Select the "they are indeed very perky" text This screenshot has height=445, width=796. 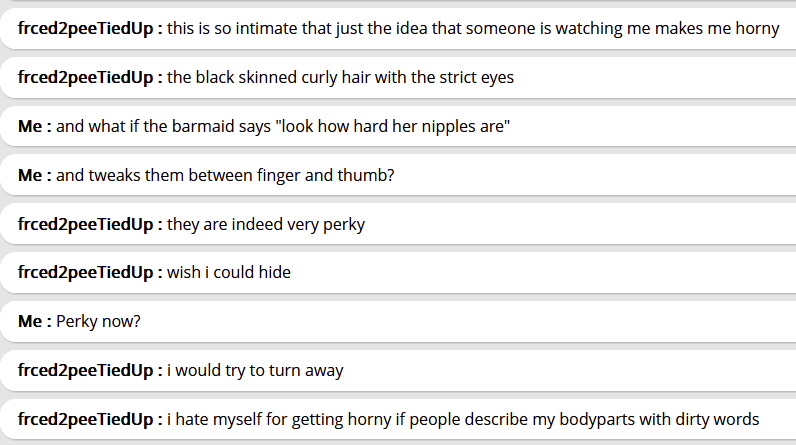point(266,224)
